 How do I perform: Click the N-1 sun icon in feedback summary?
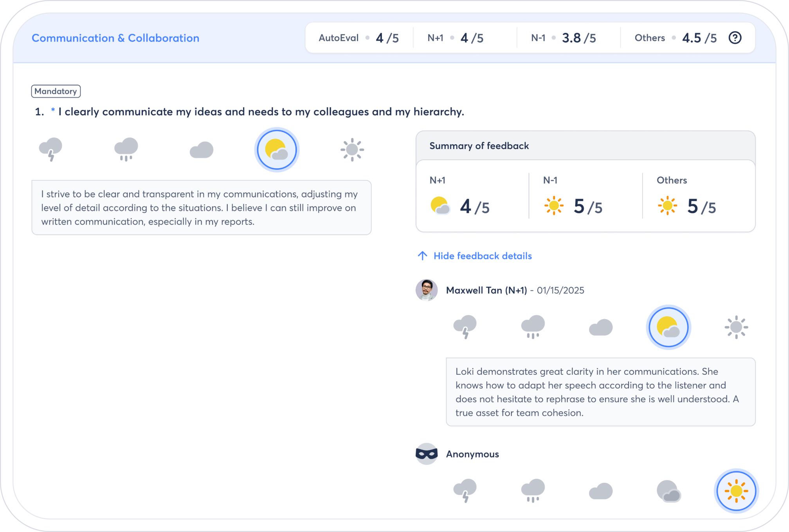[554, 206]
